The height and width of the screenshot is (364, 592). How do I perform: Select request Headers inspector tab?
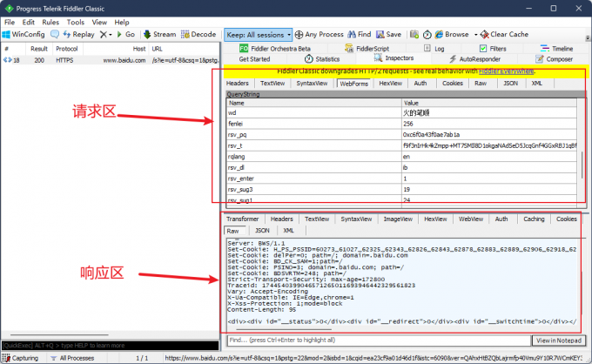pyautogui.click(x=238, y=84)
